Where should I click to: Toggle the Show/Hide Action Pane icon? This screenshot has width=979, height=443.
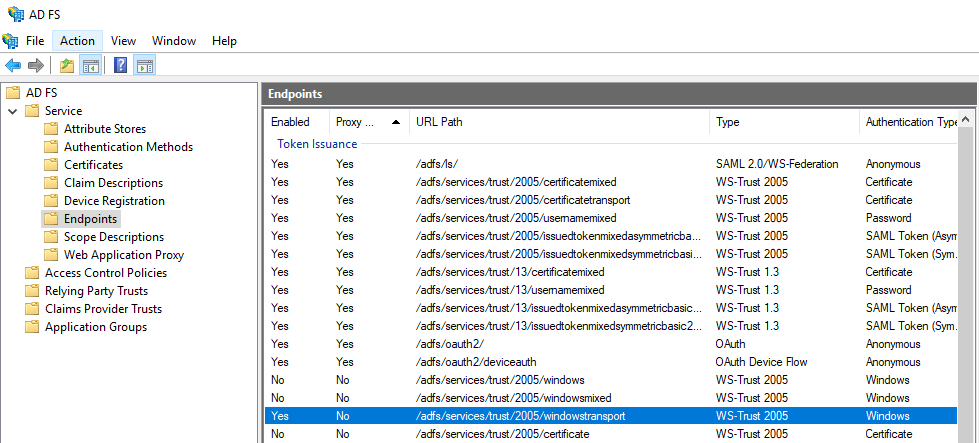(145, 65)
